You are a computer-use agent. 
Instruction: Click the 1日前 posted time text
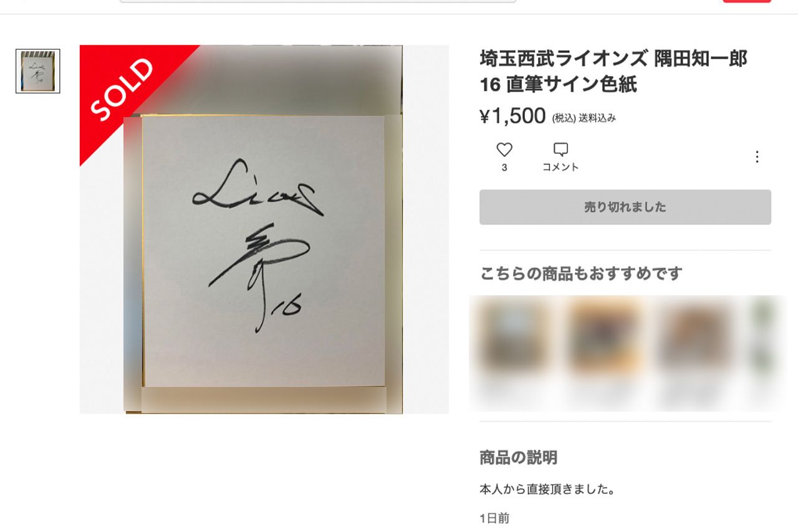pos(494,518)
